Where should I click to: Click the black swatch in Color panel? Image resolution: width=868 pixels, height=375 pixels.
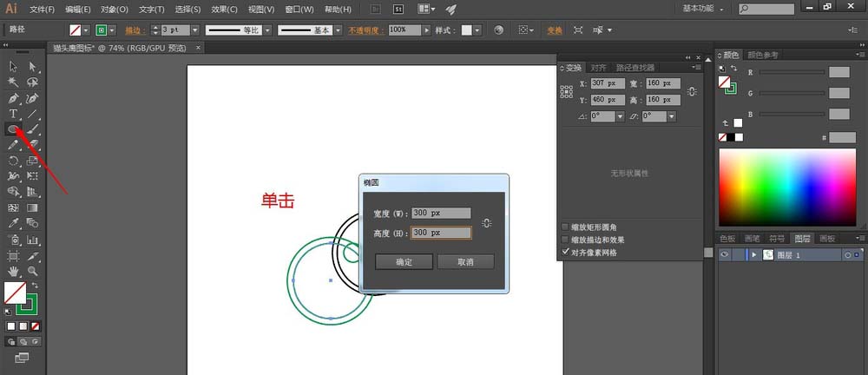pos(731,137)
